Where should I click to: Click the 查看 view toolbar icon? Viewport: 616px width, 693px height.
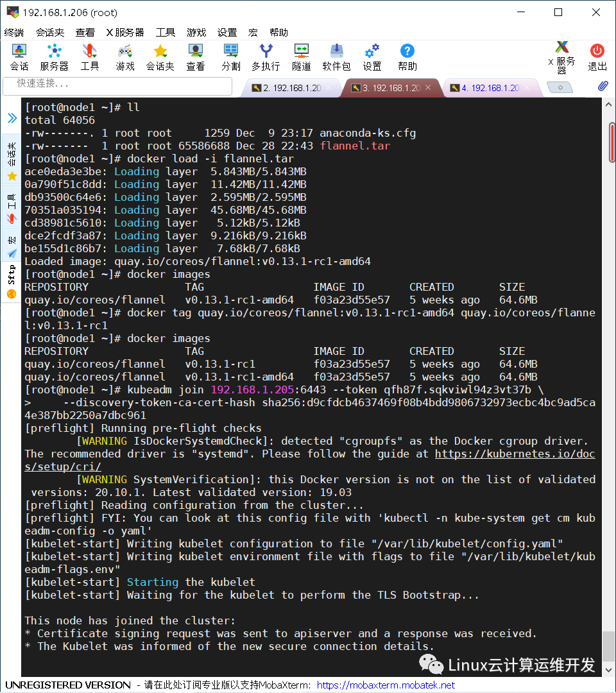tap(195, 58)
